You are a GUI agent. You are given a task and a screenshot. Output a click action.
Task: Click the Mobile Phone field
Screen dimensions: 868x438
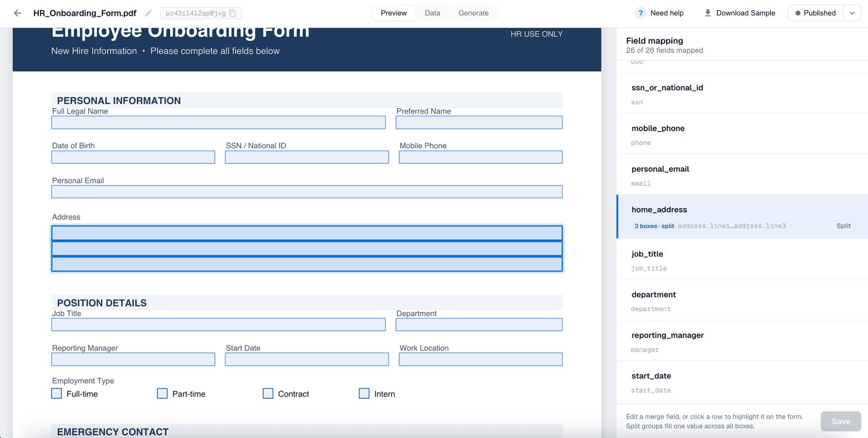[x=481, y=157]
